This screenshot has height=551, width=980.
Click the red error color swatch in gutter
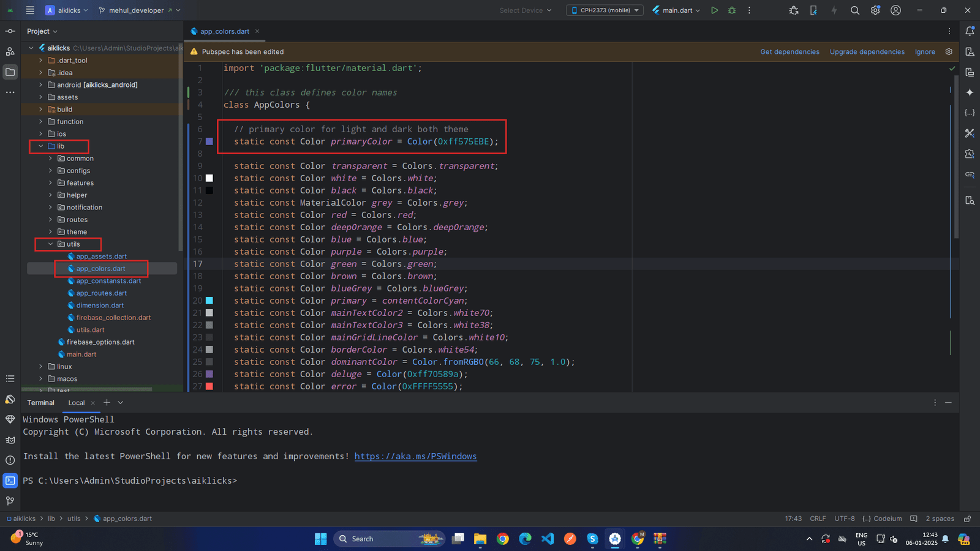tap(209, 386)
